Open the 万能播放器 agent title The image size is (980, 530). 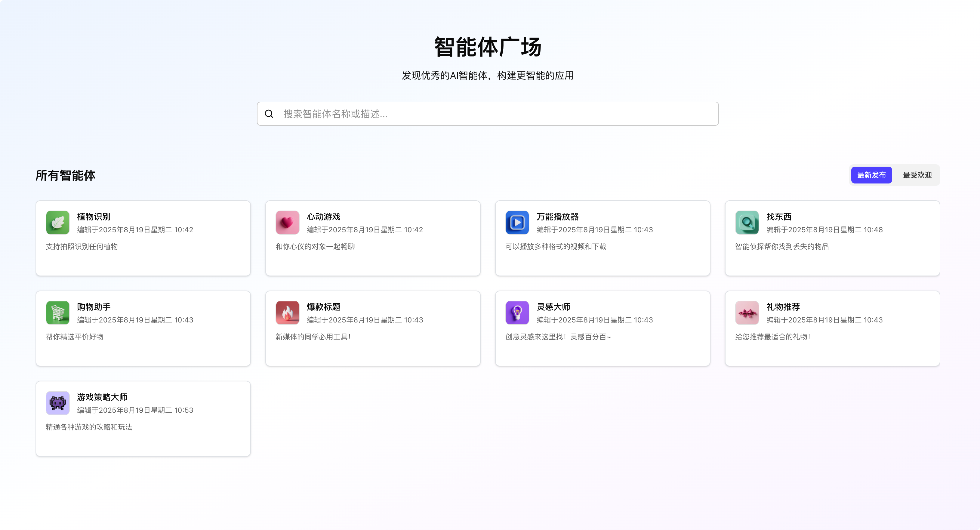tap(557, 217)
